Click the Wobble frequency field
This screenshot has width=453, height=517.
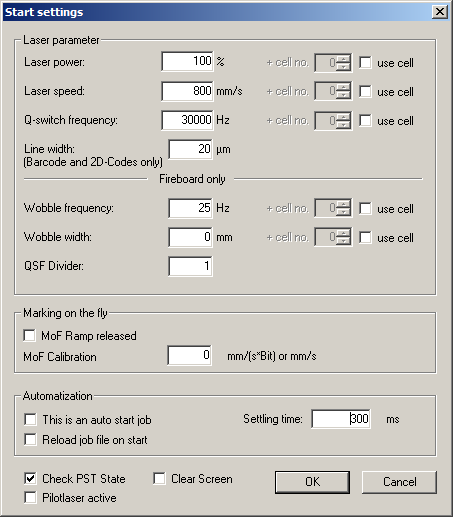tap(190, 208)
